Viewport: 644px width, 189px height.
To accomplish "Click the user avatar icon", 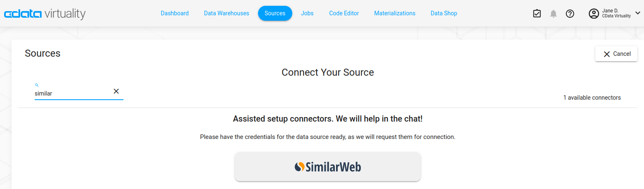I will click(594, 14).
